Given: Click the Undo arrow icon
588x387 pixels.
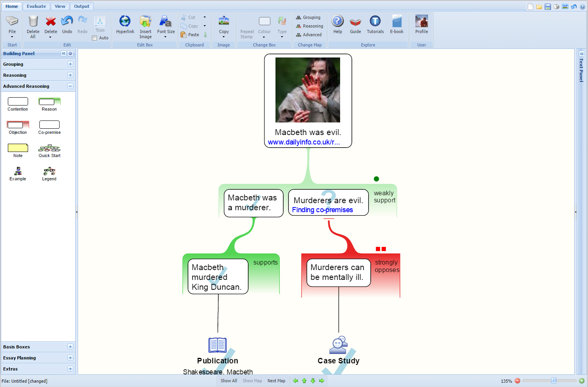Looking at the screenshot, I should point(67,21).
